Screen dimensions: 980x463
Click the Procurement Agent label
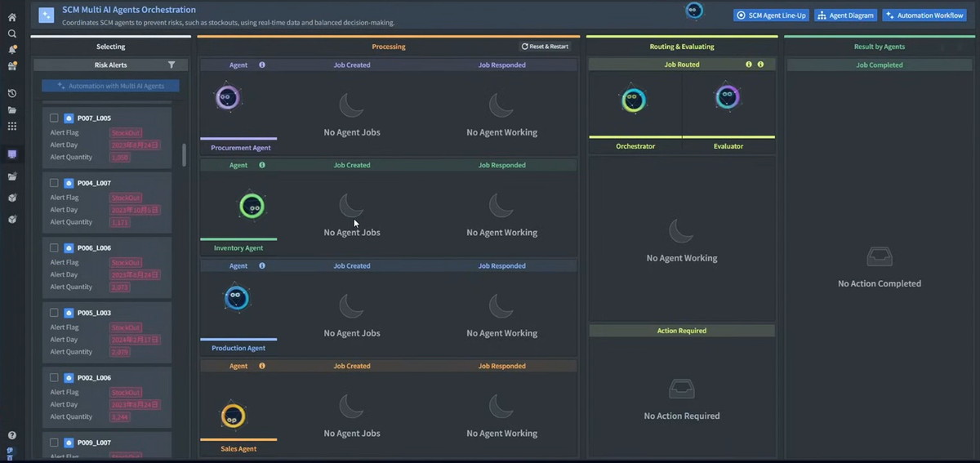(x=241, y=148)
